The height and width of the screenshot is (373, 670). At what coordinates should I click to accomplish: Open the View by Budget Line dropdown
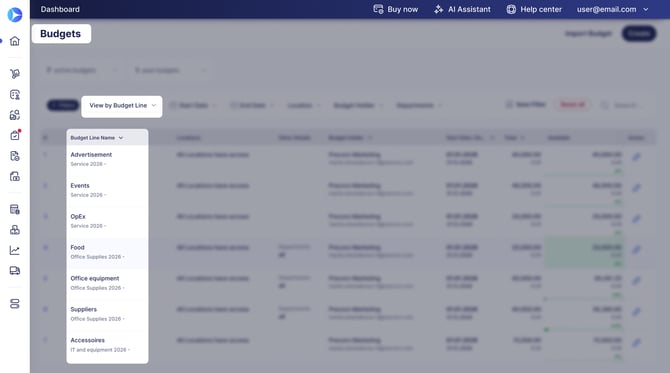(122, 106)
